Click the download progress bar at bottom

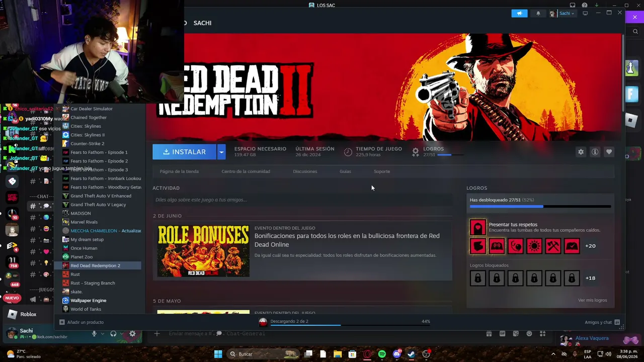point(350,325)
